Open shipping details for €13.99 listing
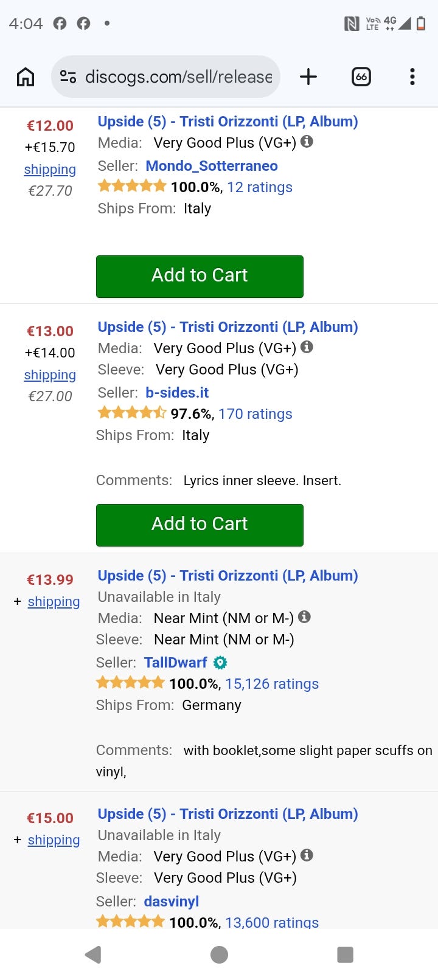This screenshot has height=980, width=438. pos(54,602)
